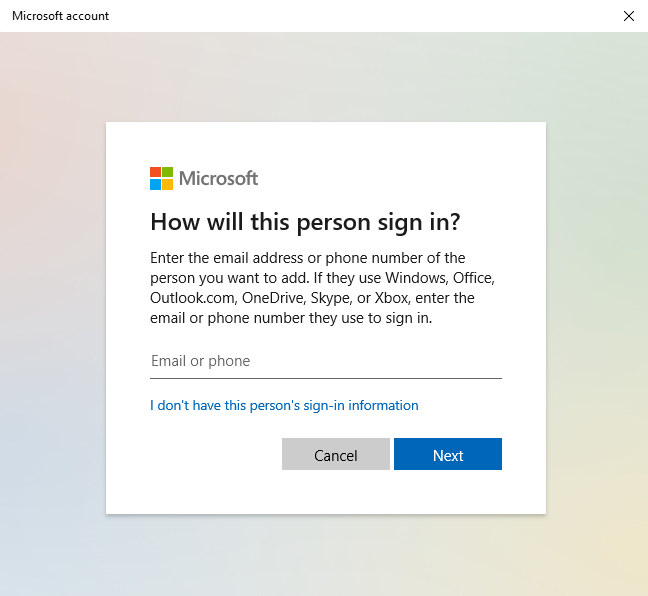
Task: Click the blue square of Microsoft logo
Action: pos(155,184)
